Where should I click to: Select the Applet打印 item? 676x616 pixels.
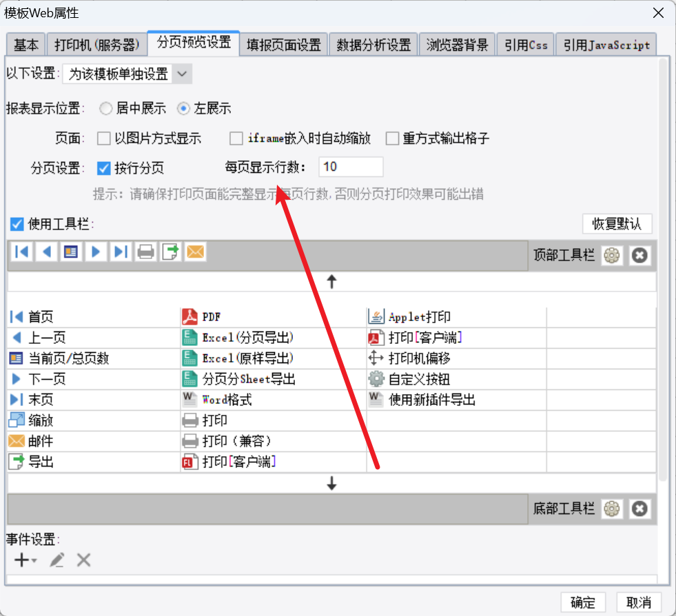click(419, 317)
